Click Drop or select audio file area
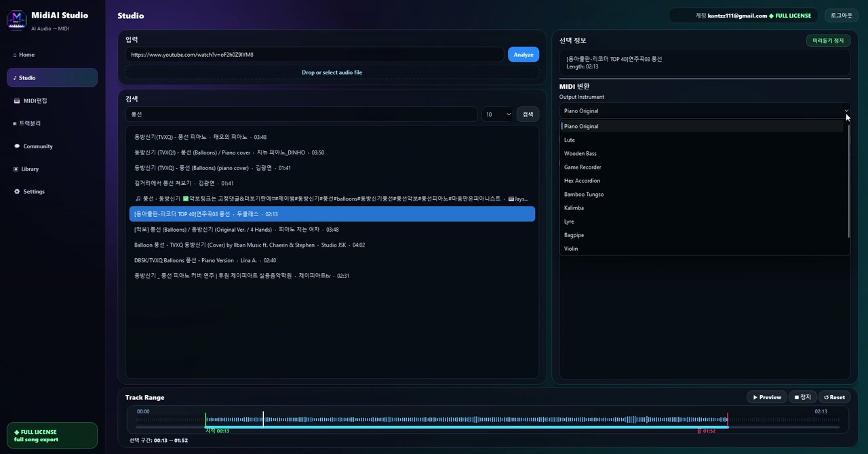This screenshot has height=454, width=868. pyautogui.click(x=332, y=72)
